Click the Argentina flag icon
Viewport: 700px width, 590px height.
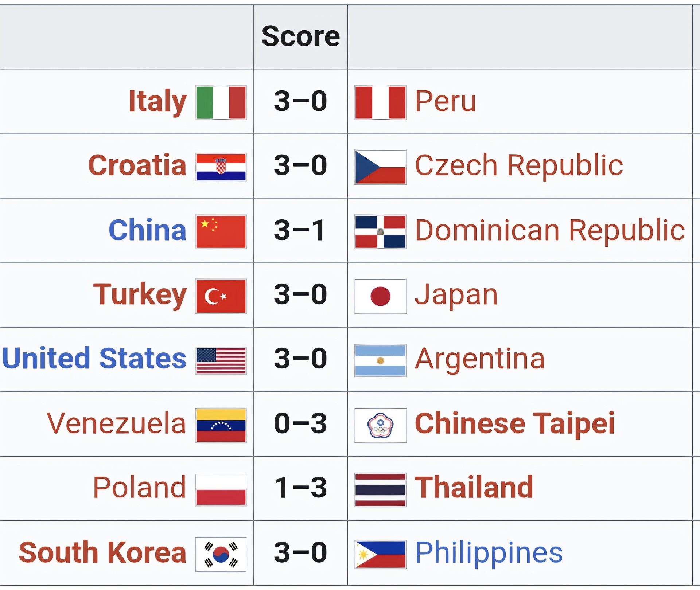(380, 360)
